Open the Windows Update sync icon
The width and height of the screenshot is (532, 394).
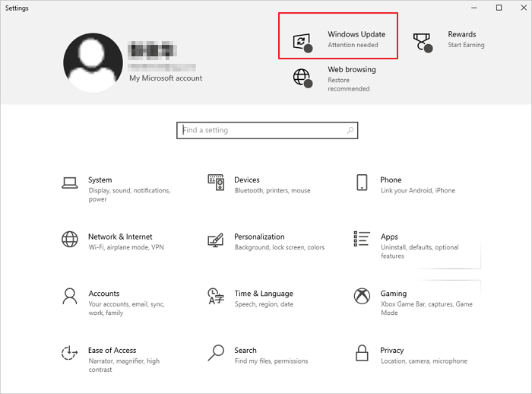[302, 43]
